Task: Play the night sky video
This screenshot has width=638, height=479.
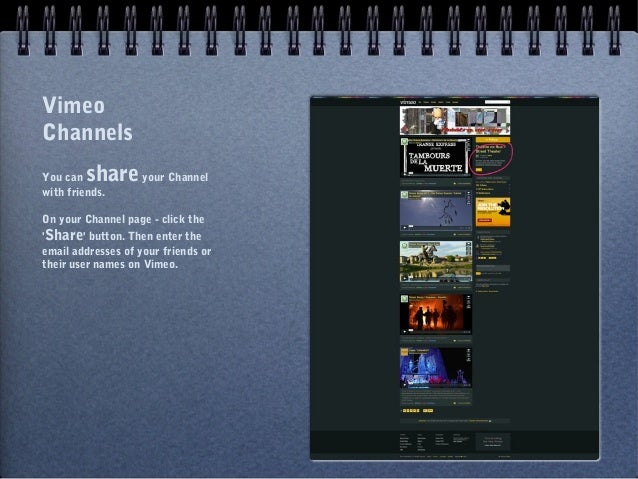Action: (x=404, y=227)
